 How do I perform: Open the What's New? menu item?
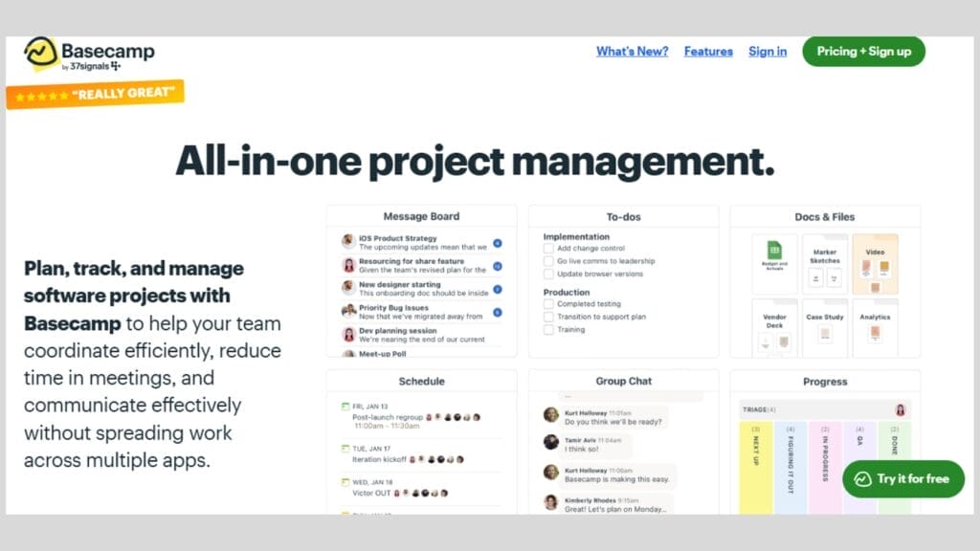click(x=632, y=52)
